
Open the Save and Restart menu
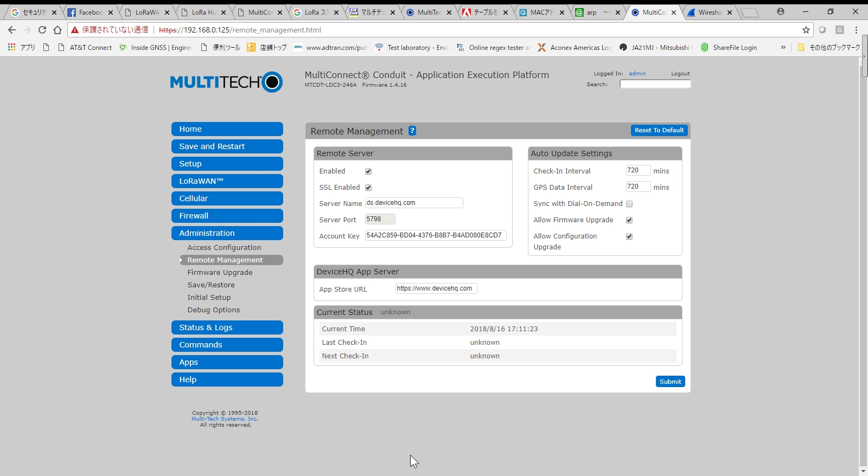point(227,146)
